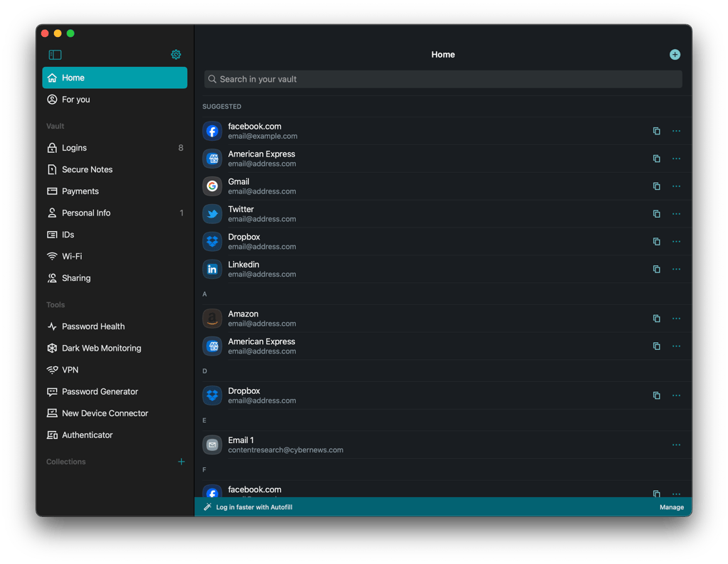Screen dimensions: 728x564
Task: Click the suggested facebook.com logo icon
Action: (x=212, y=131)
